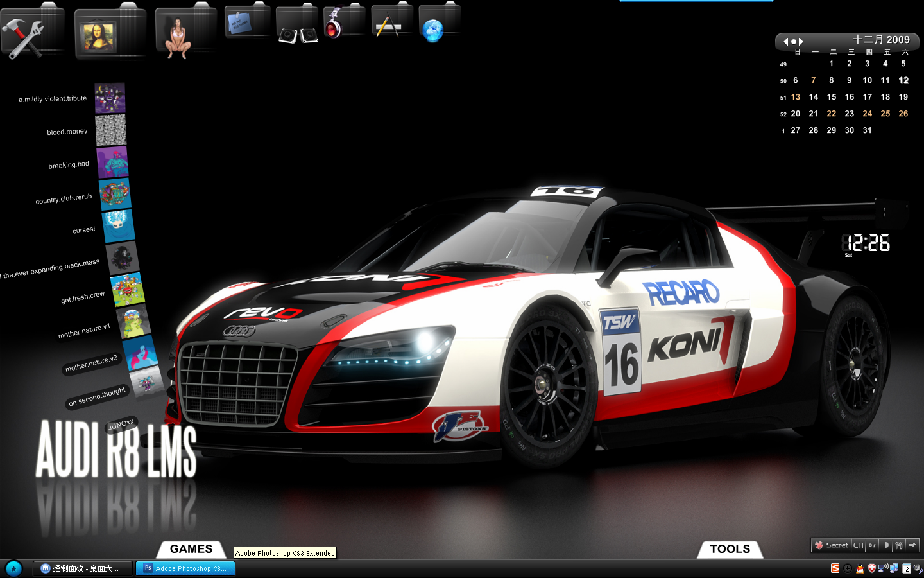The width and height of the screenshot is (924, 578).
Task: Open blood.money thumbnail
Action: click(111, 130)
